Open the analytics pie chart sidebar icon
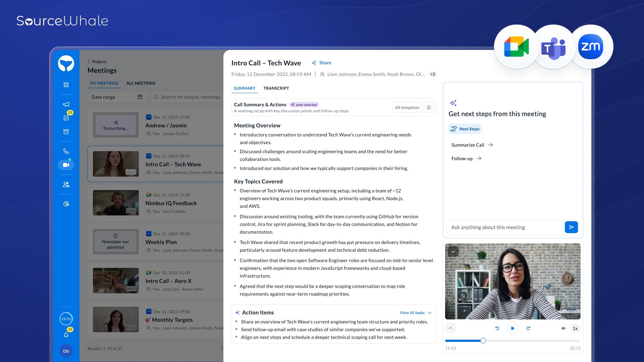The width and height of the screenshot is (644, 362). point(66,204)
